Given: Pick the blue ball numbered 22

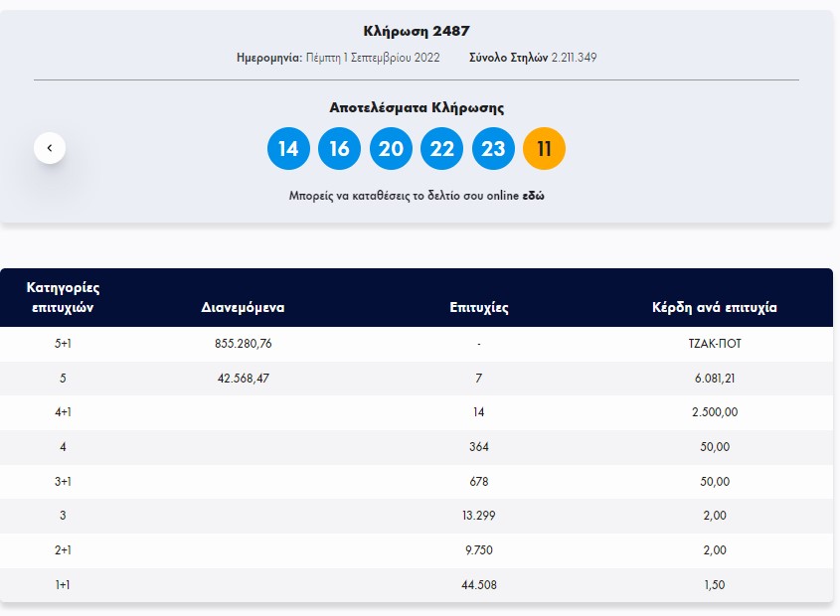Looking at the screenshot, I should click(x=441, y=149).
